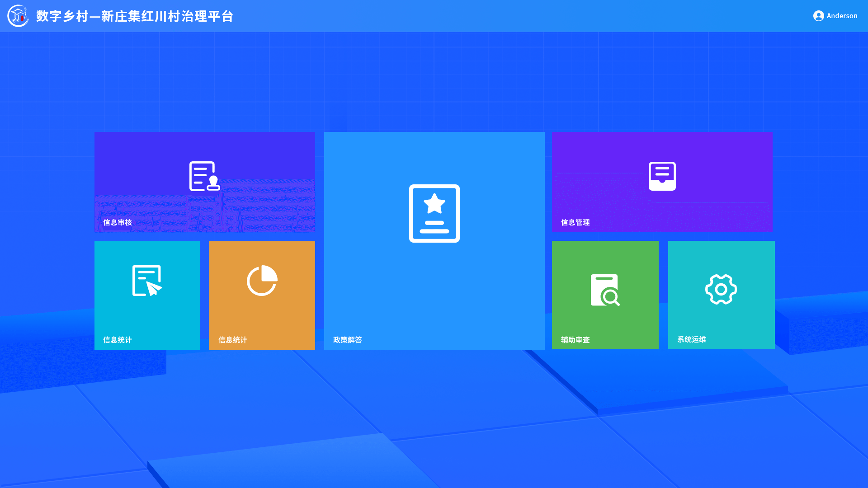Click the 数字乡村 platform title text

(135, 16)
